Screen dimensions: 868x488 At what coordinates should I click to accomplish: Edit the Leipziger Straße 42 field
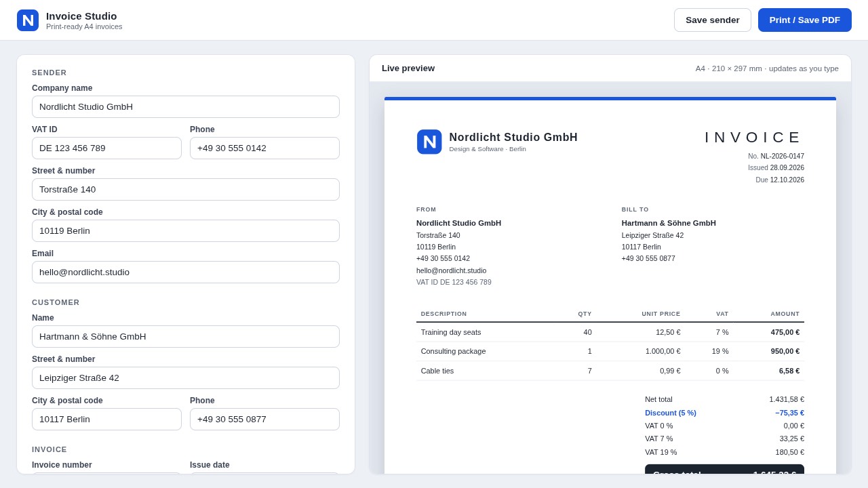pyautogui.click(x=186, y=378)
